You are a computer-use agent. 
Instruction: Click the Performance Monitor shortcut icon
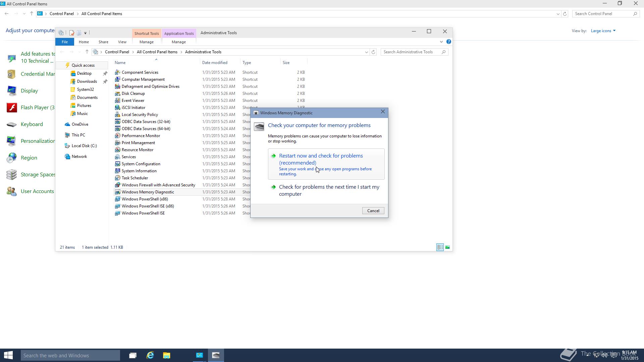tap(117, 136)
